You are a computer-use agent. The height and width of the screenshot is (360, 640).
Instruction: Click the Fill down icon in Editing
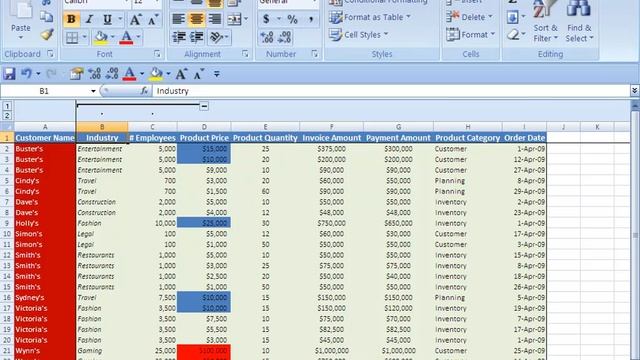(x=513, y=17)
